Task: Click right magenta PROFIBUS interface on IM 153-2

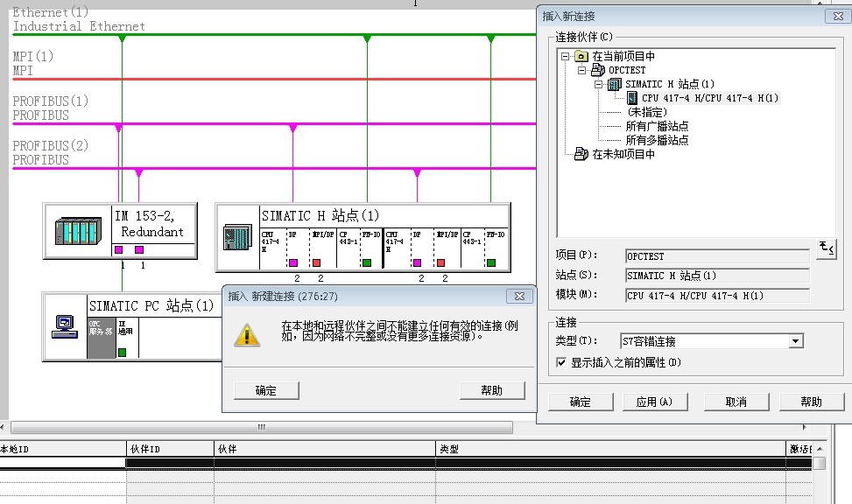Action: point(139,250)
